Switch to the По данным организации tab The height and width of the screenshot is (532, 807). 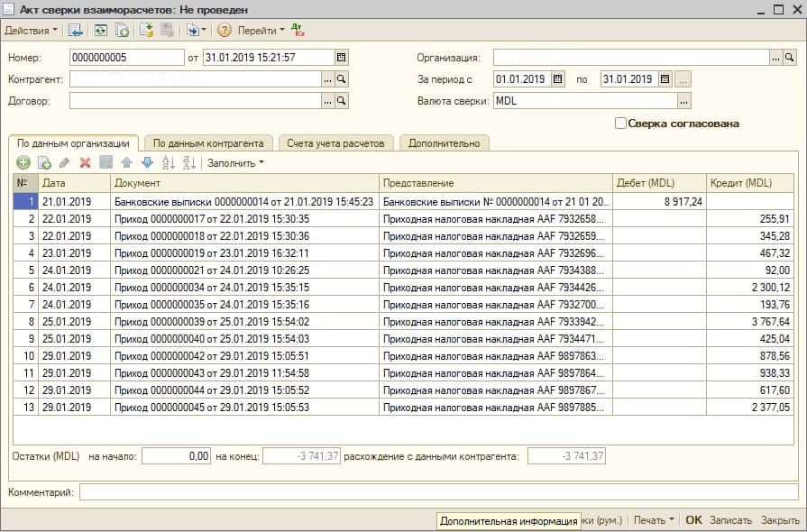pos(73,143)
